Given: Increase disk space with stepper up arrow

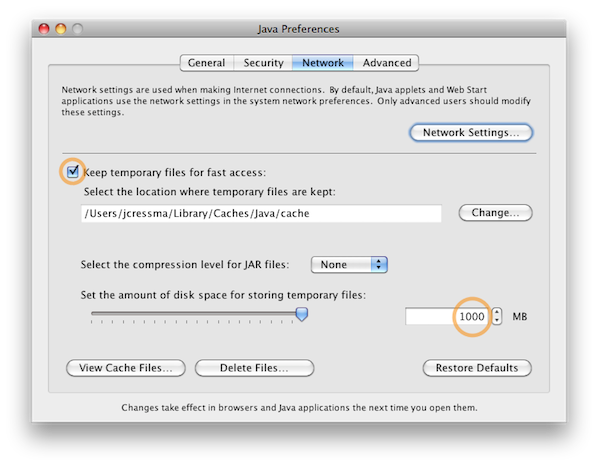Looking at the screenshot, I should coord(497,312).
